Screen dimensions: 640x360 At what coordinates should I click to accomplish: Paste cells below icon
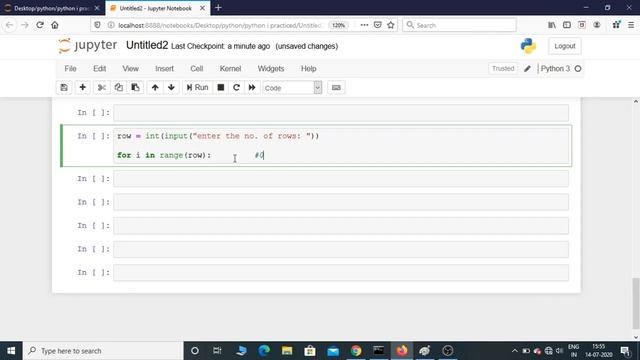pyautogui.click(x=135, y=87)
